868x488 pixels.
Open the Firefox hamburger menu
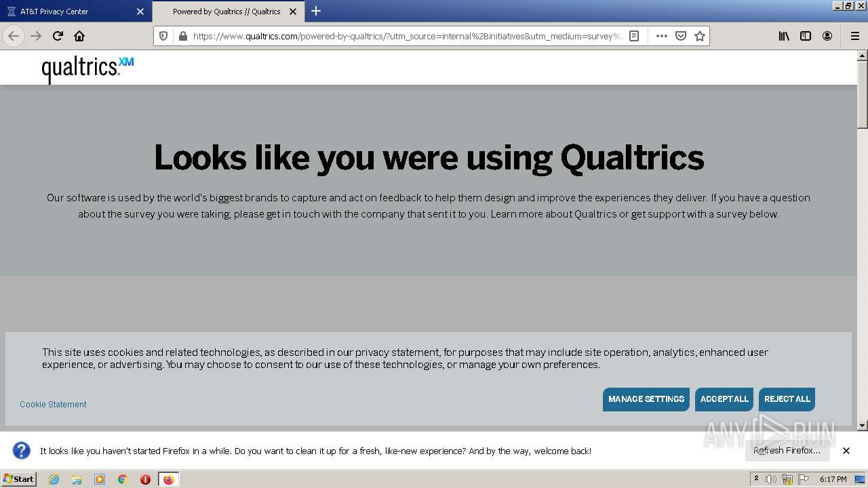pyautogui.click(x=854, y=36)
